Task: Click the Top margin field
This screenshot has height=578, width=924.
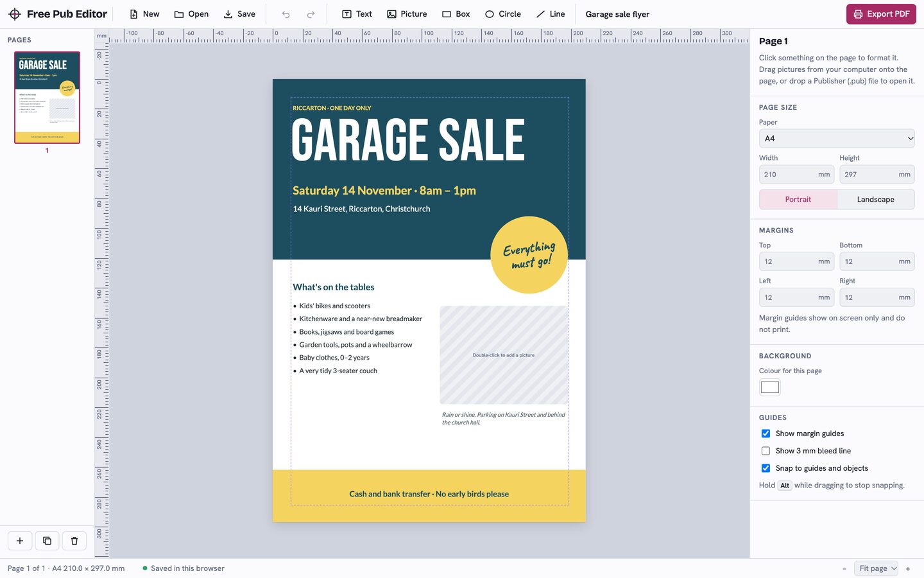Action: click(x=796, y=262)
